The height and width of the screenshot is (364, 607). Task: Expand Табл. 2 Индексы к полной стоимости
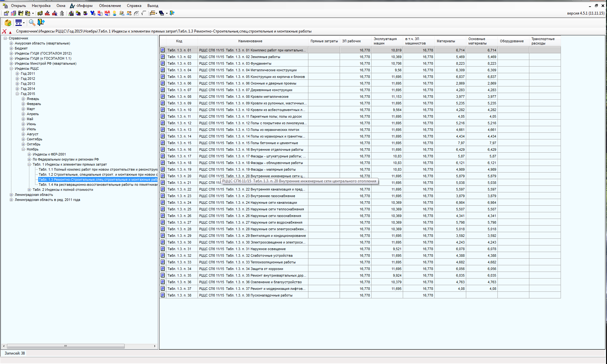(x=29, y=190)
